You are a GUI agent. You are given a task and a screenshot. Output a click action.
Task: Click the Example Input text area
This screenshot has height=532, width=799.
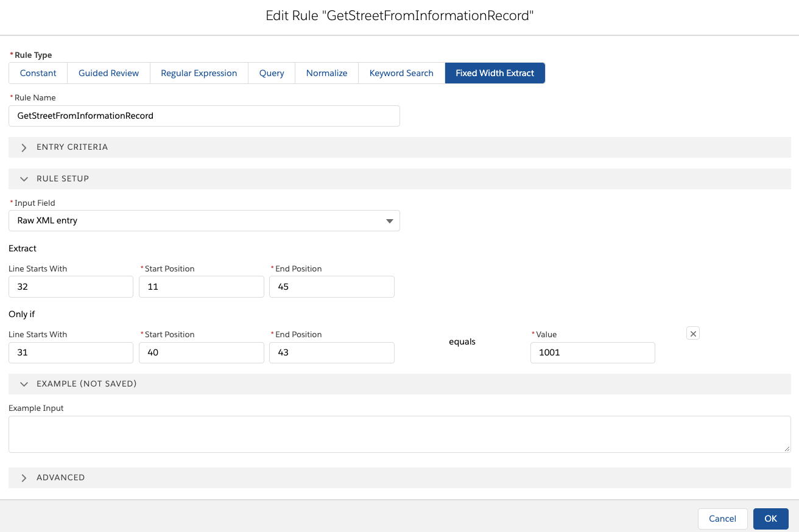coord(399,433)
